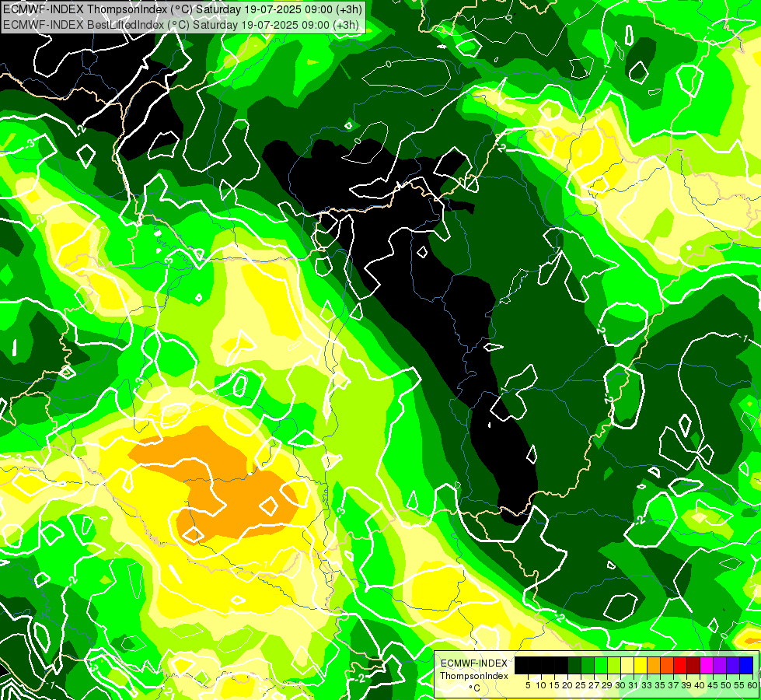Pick the pure yellow legend swatch (31–33)
Viewport: 761px width, 700px height.
641,665
